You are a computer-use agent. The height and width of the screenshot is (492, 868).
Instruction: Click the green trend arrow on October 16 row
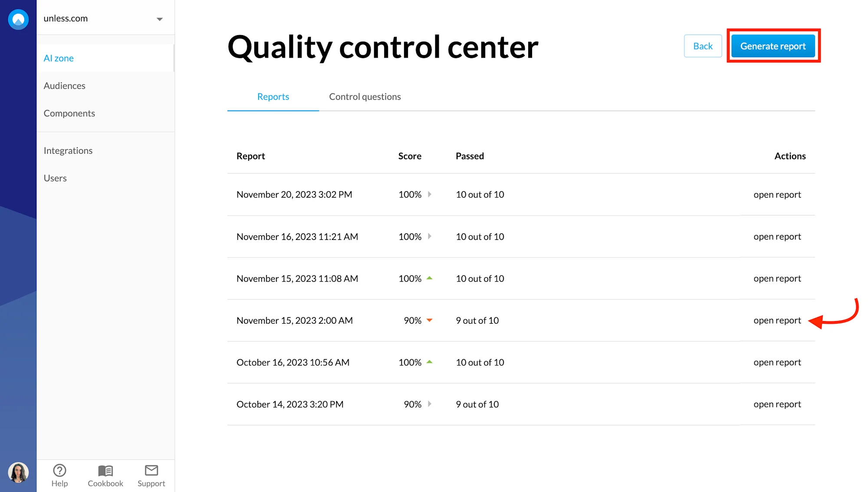click(x=430, y=362)
